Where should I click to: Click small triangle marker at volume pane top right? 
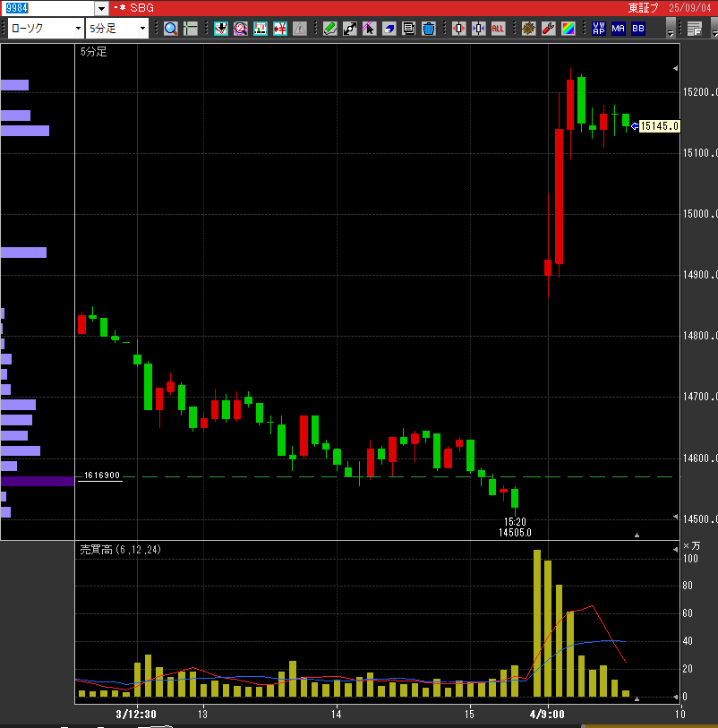tap(675, 550)
